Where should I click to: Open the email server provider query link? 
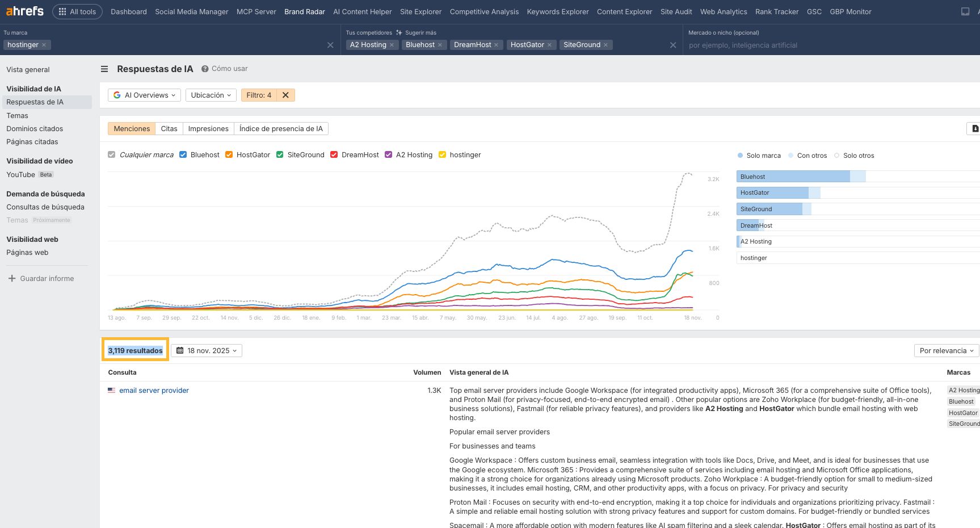(154, 390)
